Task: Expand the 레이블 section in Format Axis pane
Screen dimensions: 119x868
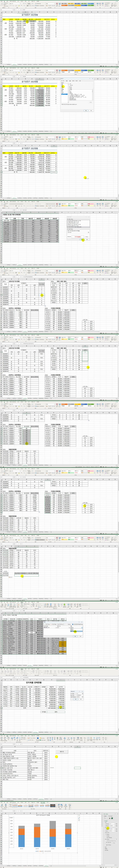Action: pyautogui.click(x=106, y=849)
